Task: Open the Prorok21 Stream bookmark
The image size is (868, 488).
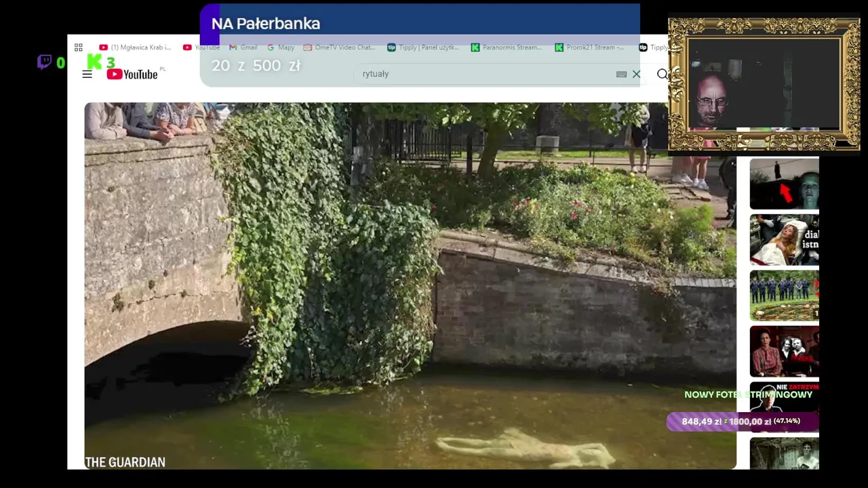Action: [x=589, y=47]
